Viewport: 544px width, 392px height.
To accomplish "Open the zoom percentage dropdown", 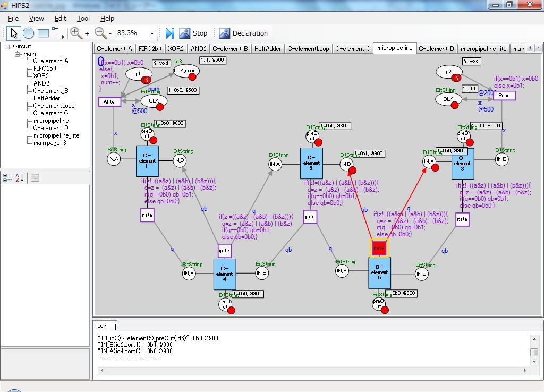I will [x=152, y=33].
